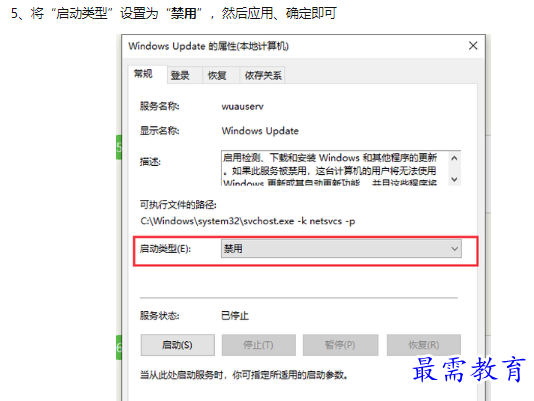
Task: Click the 启动(S) button
Action: point(177,345)
